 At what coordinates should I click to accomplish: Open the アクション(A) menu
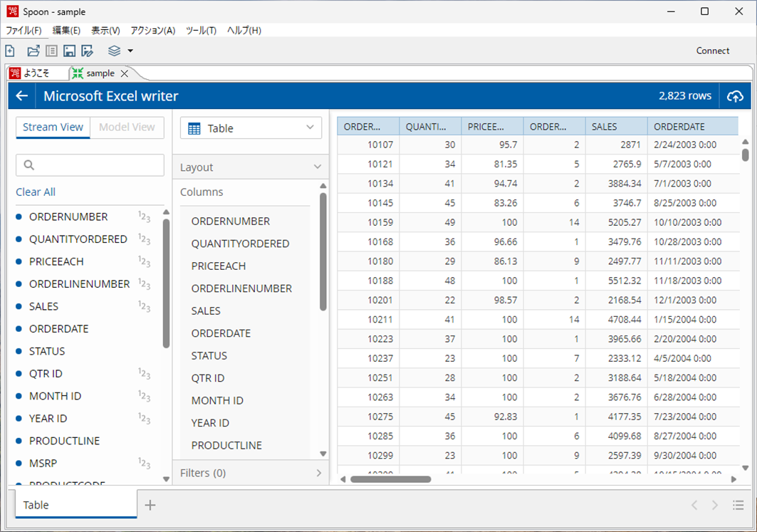153,31
